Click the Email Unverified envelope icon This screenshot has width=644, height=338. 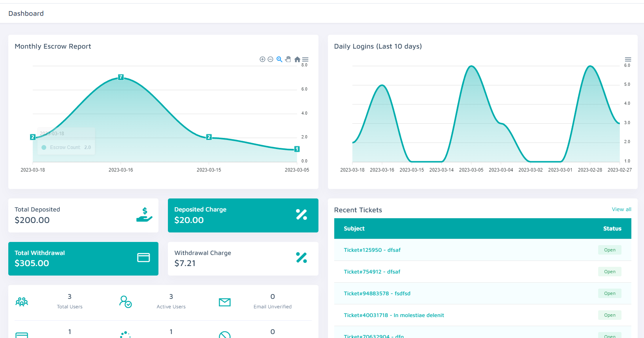pyautogui.click(x=225, y=302)
